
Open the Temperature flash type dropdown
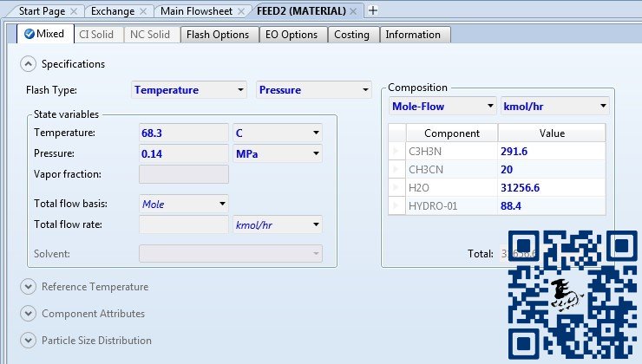coord(189,90)
